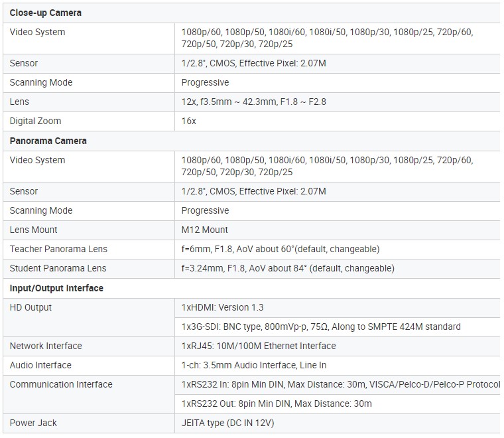This screenshot has height=438, width=504.
Task: Click the "Input/Output Interface" section heading
Action: [56, 288]
